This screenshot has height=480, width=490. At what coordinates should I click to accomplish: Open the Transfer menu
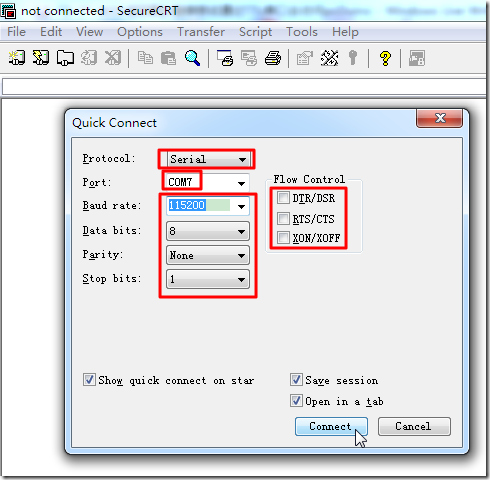(201, 32)
